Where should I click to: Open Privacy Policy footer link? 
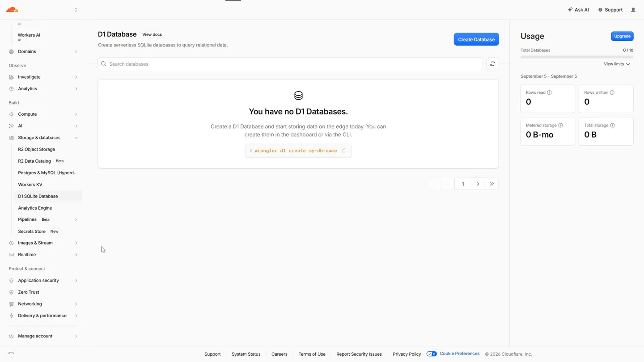tap(407, 354)
